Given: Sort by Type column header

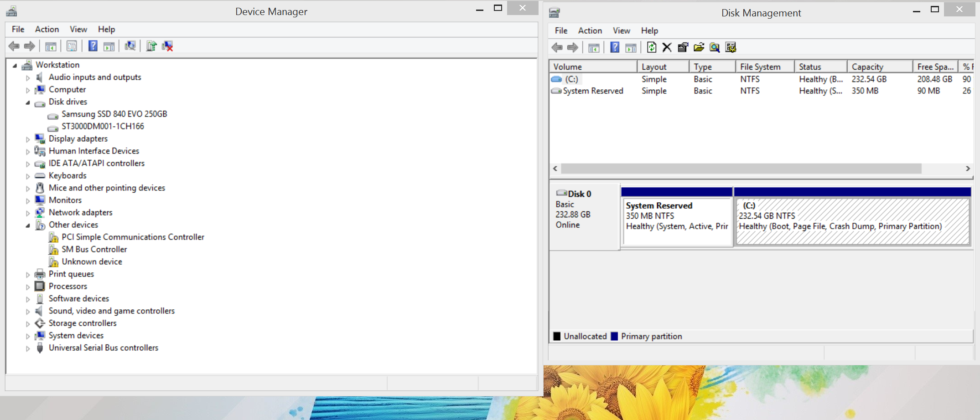Looking at the screenshot, I should coord(712,67).
